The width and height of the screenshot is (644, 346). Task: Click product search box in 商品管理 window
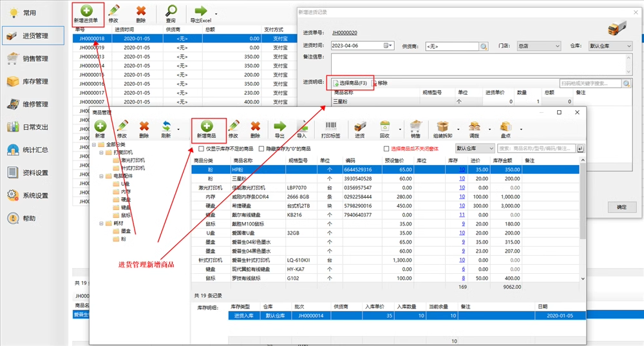pyautogui.click(x=536, y=148)
